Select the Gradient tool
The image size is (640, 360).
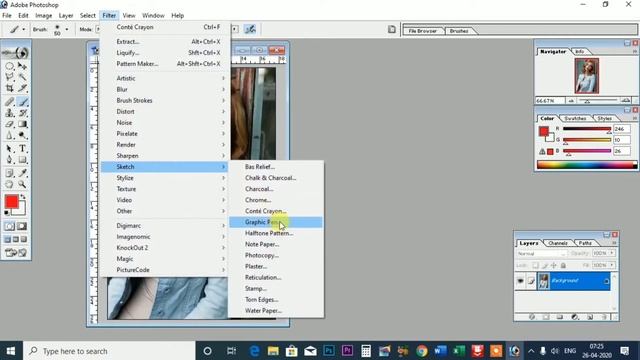22,124
